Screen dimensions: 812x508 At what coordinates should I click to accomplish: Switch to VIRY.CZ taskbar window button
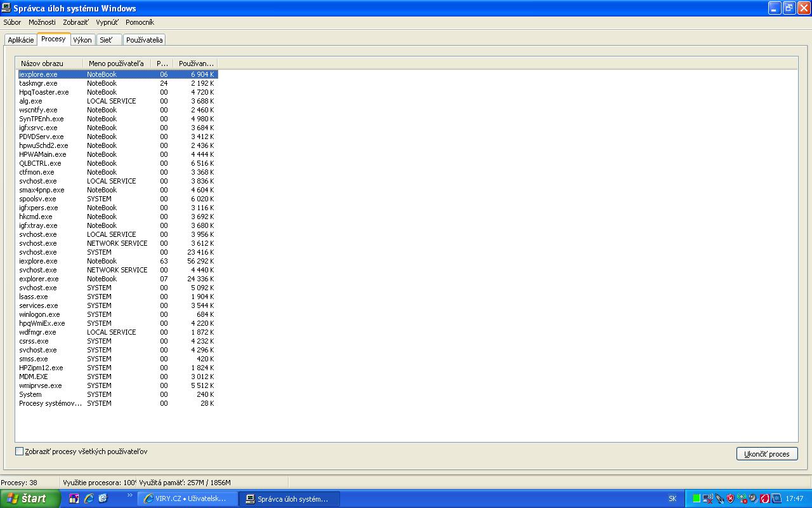coord(188,498)
